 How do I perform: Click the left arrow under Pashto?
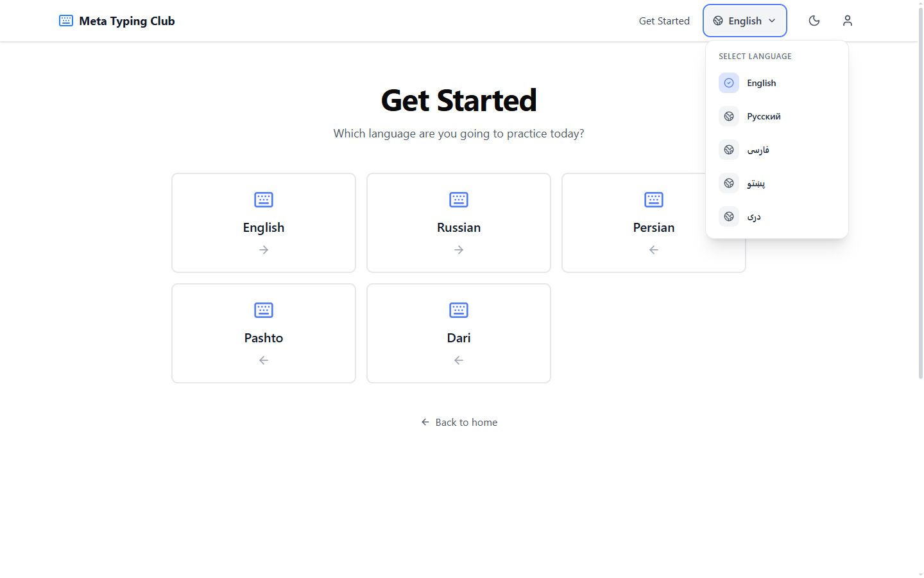pyautogui.click(x=264, y=360)
